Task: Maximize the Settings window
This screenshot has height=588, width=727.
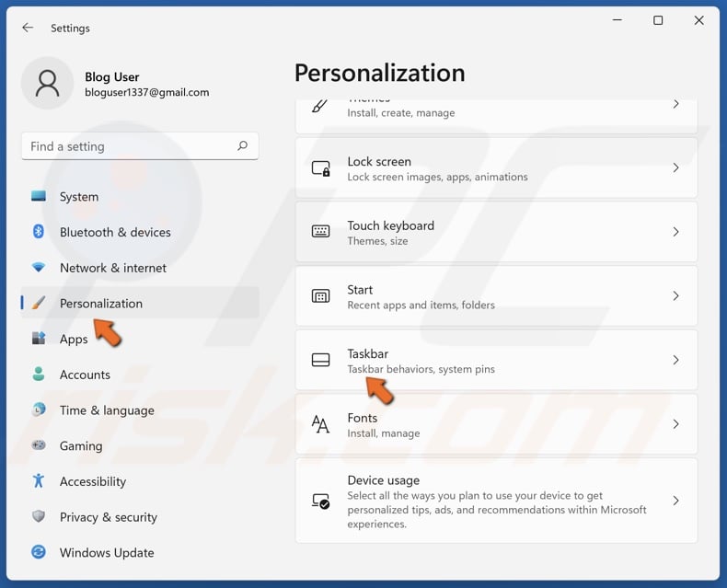Action: 658,20
